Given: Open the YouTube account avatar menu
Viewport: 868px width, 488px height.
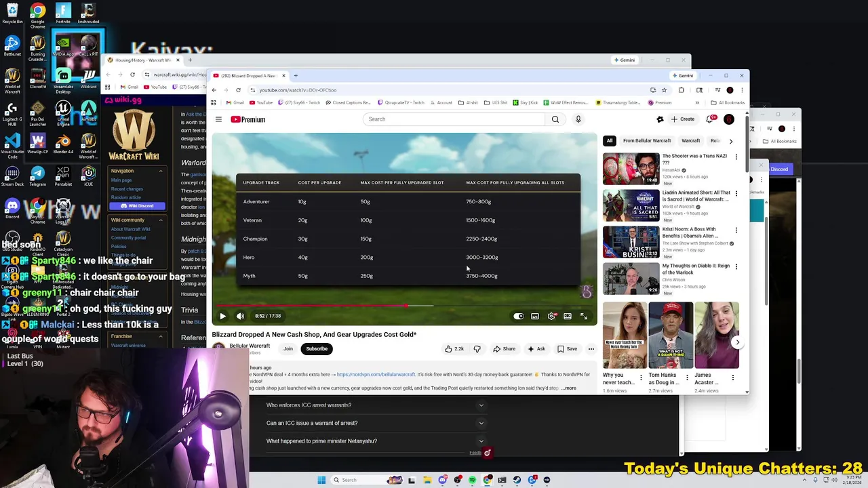Looking at the screenshot, I should tap(729, 119).
